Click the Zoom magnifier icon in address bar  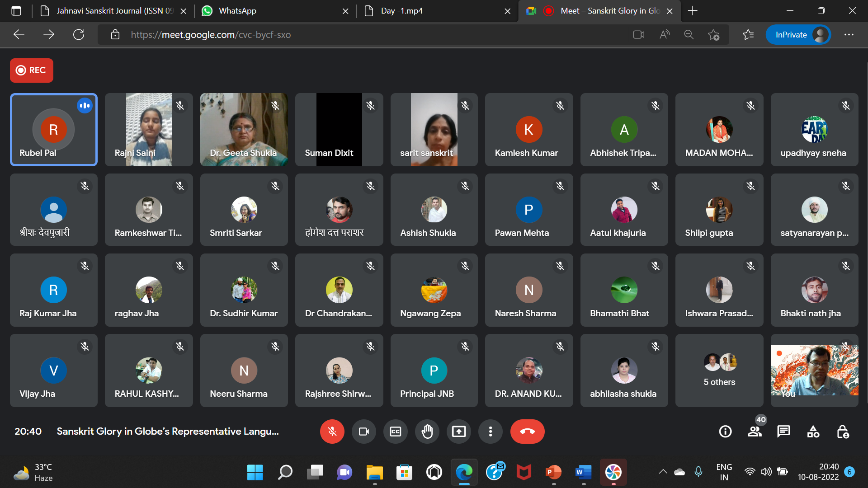[x=689, y=35]
